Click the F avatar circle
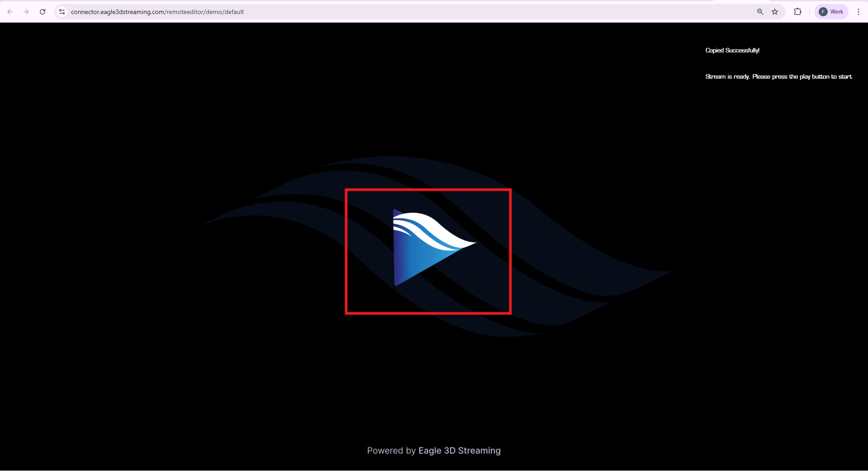The image size is (868, 471). (823, 12)
